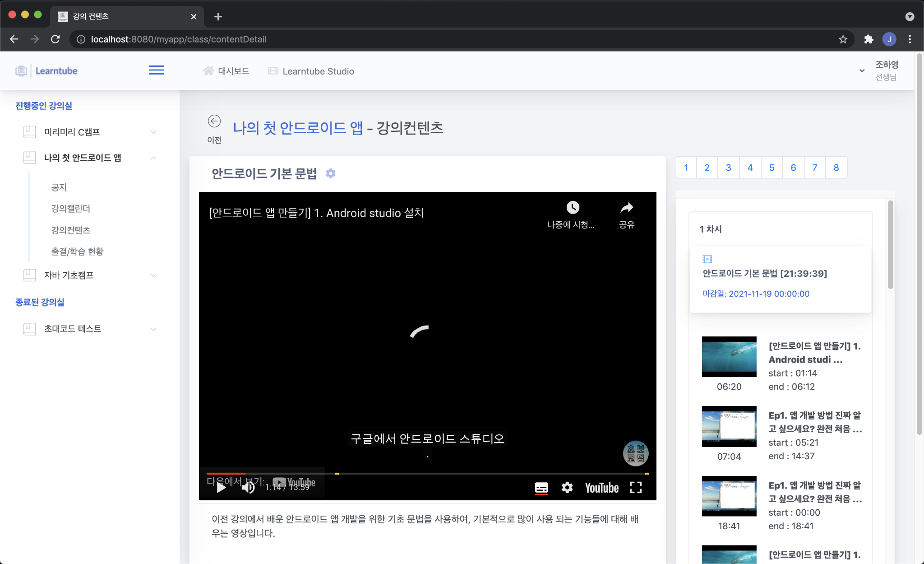Click the share 공유 arrow icon
Viewport: 924px width, 564px height.
(x=627, y=208)
